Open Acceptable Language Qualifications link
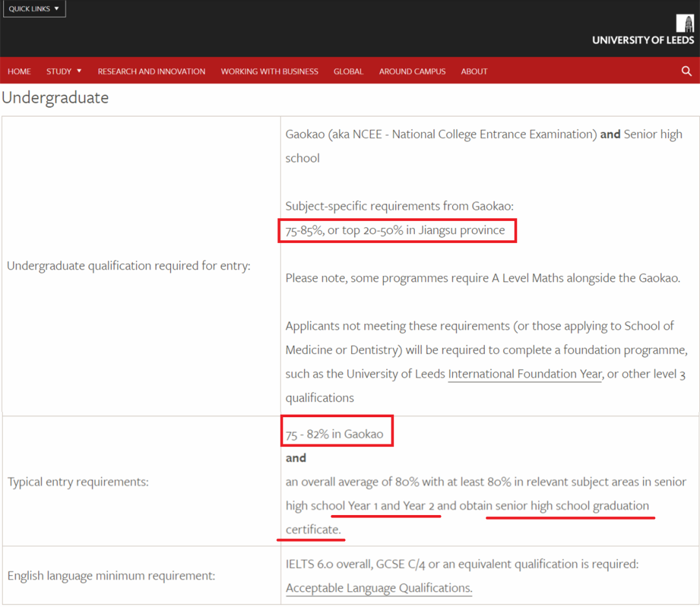Image resolution: width=700 pixels, height=607 pixels. point(379,588)
